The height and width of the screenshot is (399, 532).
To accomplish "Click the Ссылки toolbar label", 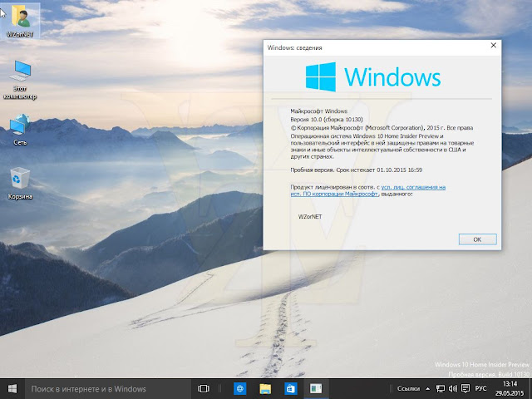I will 408,389.
